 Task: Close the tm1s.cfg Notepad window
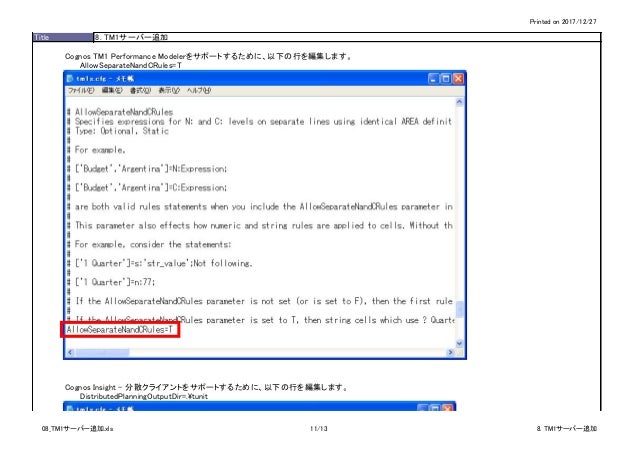tap(458, 79)
